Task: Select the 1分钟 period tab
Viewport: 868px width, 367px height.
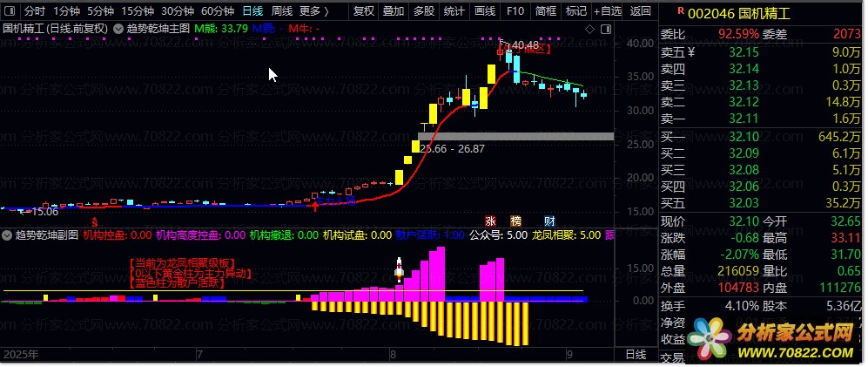Action: 66,11
